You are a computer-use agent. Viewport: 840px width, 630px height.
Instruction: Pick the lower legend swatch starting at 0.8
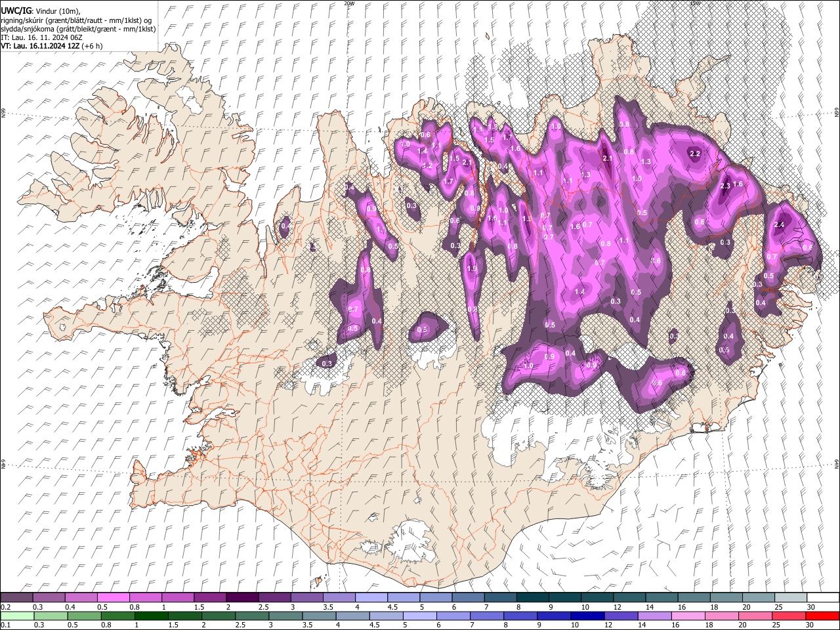pos(117,616)
